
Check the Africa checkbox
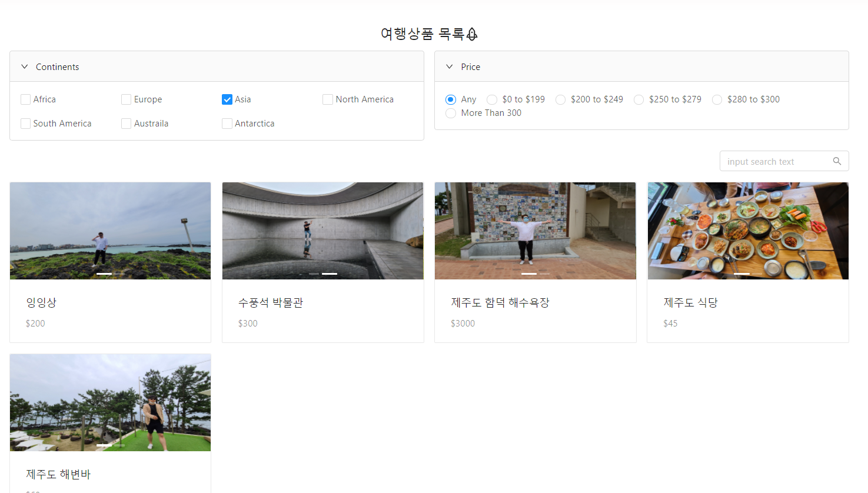click(25, 99)
